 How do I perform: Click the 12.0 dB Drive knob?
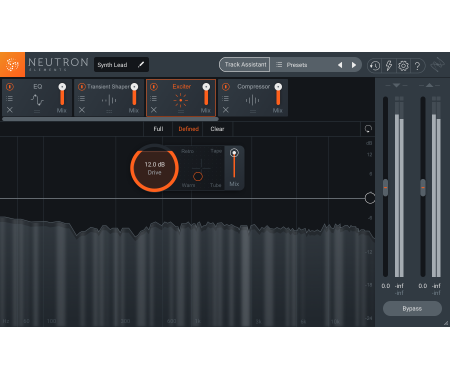pos(154,168)
